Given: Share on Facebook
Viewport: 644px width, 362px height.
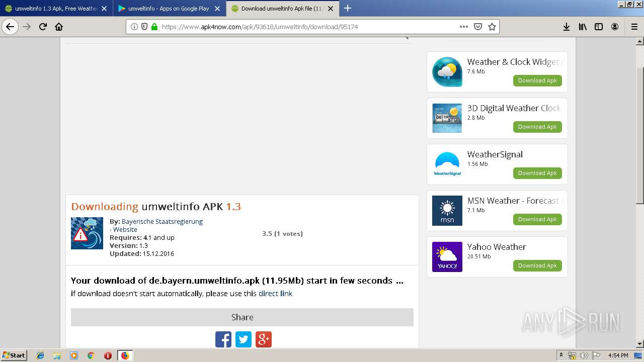Looking at the screenshot, I should click(223, 339).
